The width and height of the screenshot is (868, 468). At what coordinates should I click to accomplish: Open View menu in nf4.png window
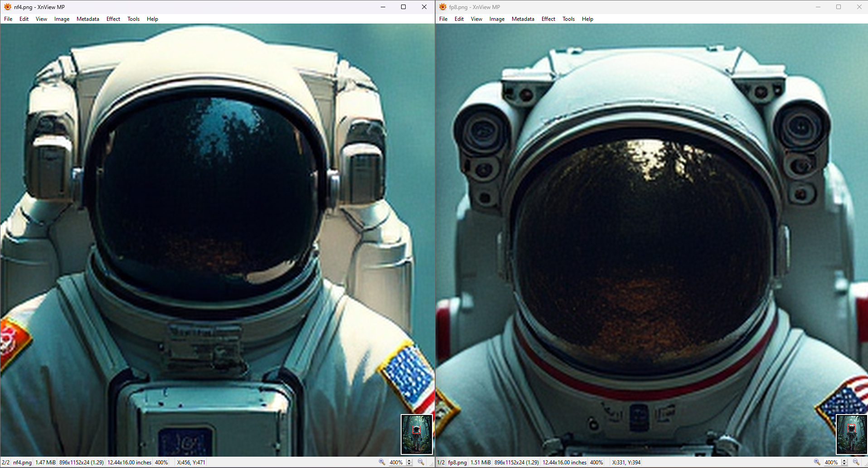pos(41,19)
